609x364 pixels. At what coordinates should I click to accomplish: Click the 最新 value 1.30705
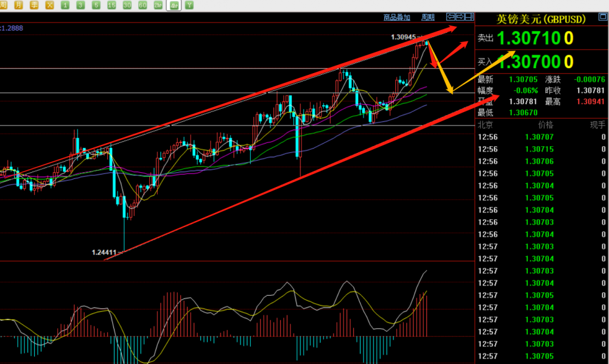523,80
